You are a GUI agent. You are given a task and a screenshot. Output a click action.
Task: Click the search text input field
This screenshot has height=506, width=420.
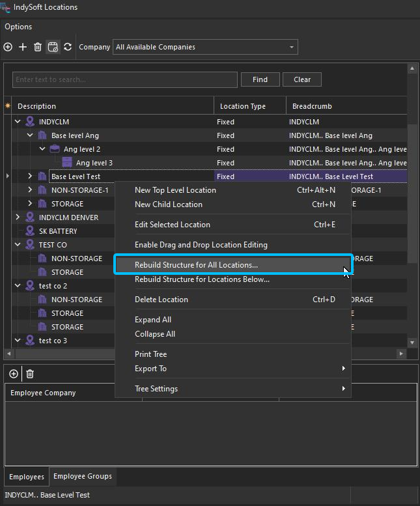(x=124, y=79)
